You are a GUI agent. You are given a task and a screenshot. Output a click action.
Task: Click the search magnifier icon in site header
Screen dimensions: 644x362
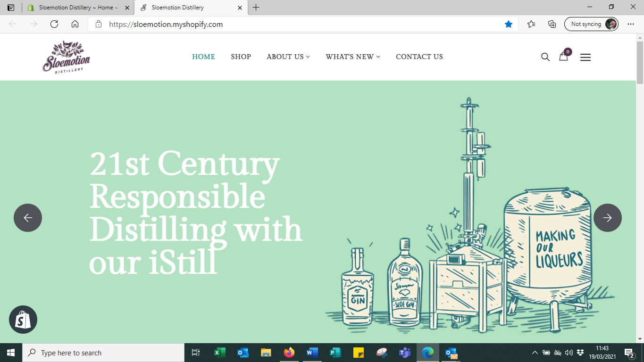pos(545,57)
